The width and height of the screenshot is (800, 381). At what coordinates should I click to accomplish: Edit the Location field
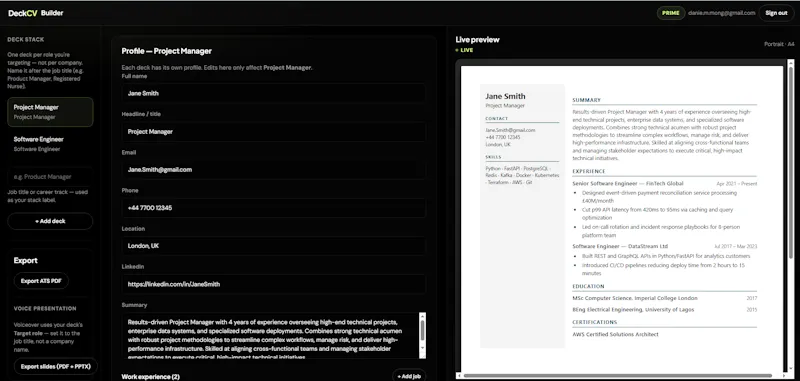[273, 246]
